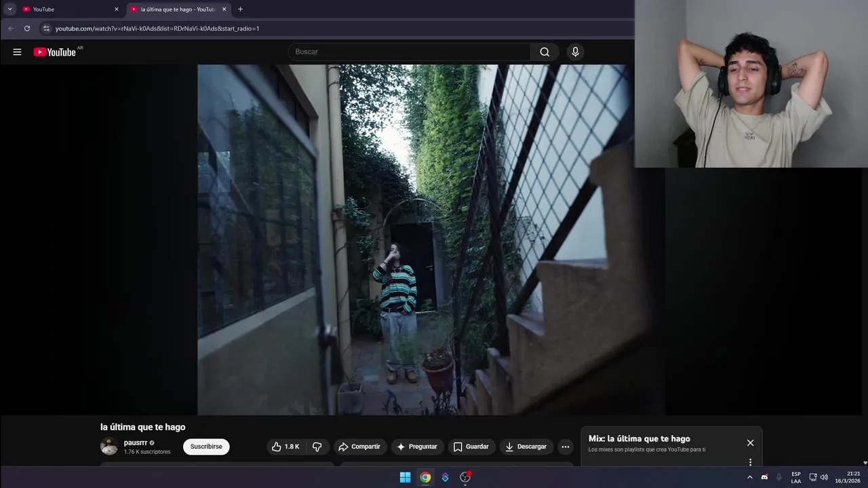Screen dimensions: 868x488
Task: Reload the page
Action: click(27, 28)
